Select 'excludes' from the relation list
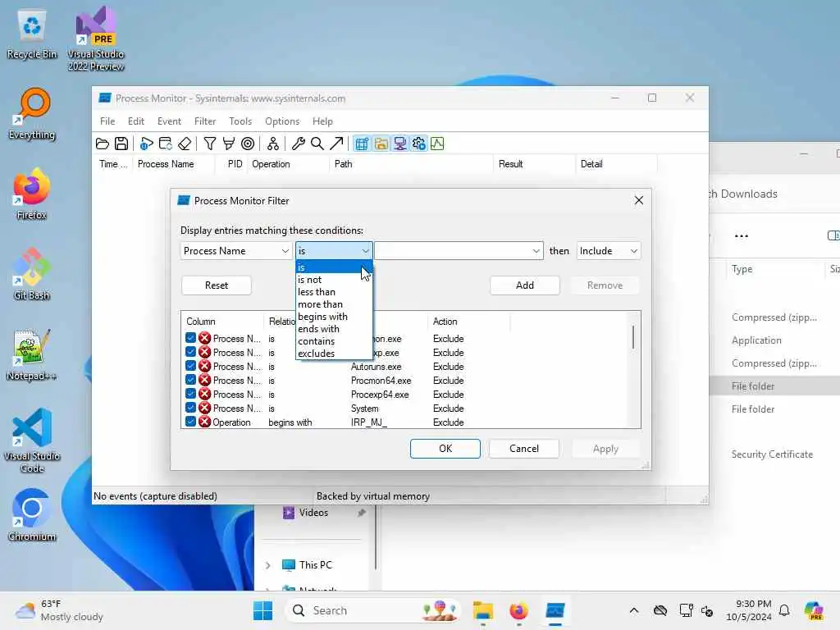 [x=333, y=354]
